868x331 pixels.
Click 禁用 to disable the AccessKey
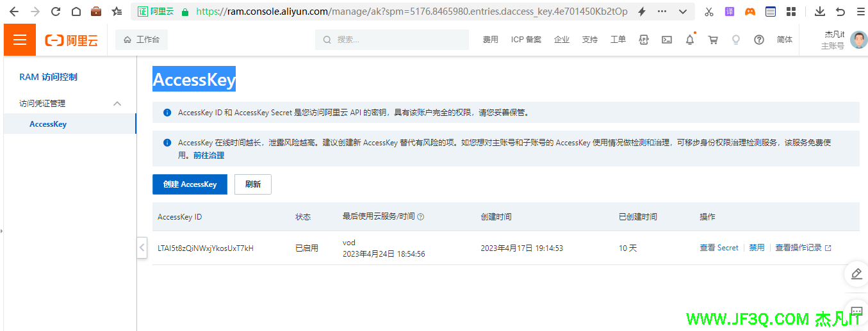click(x=757, y=248)
